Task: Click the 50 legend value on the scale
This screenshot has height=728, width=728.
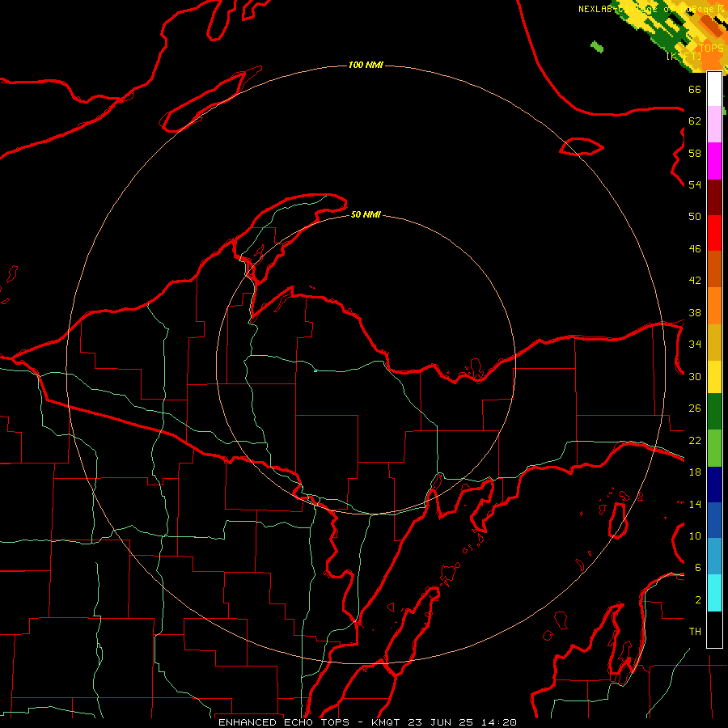Action: [x=695, y=217]
